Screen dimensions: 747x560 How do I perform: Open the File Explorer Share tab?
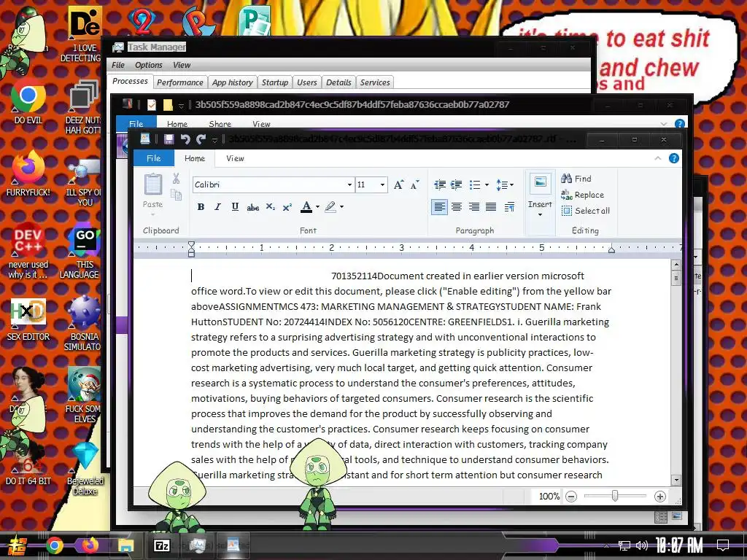click(x=220, y=124)
